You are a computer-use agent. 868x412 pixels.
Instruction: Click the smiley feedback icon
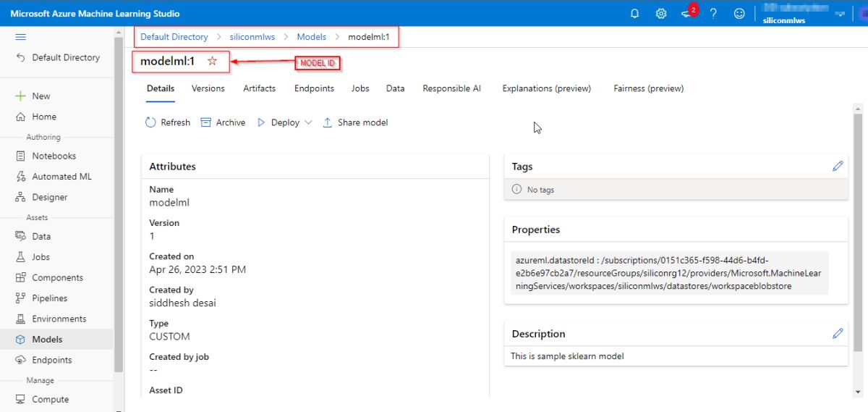[739, 13]
